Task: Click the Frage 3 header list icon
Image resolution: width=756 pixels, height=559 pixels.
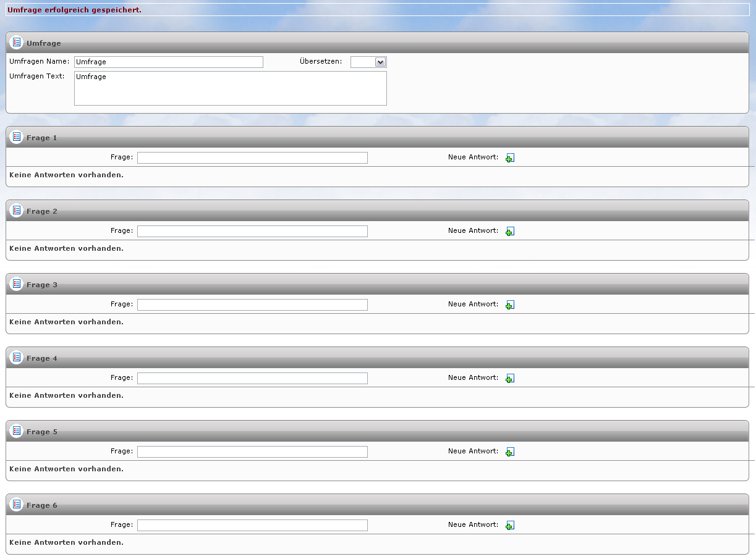Action: tap(17, 284)
